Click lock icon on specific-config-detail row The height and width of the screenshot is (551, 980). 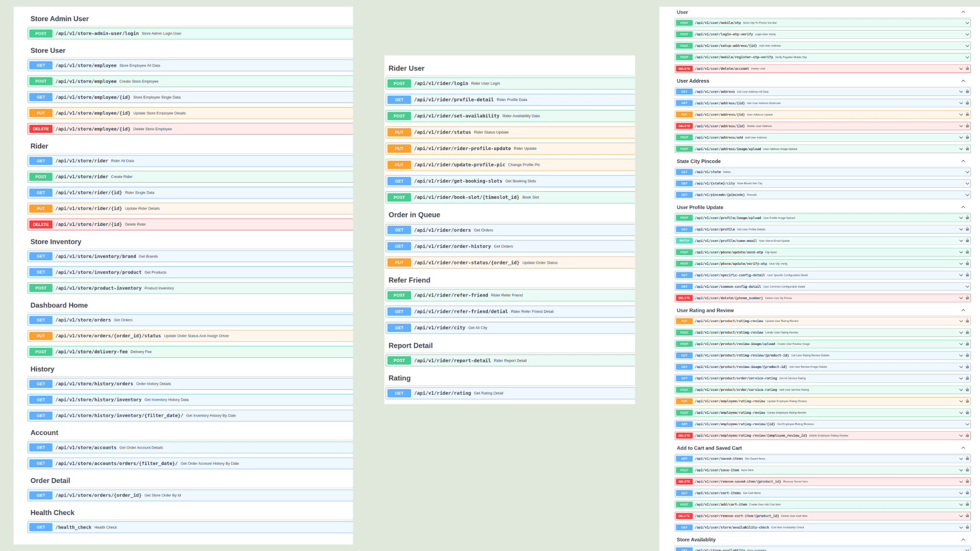(967, 275)
